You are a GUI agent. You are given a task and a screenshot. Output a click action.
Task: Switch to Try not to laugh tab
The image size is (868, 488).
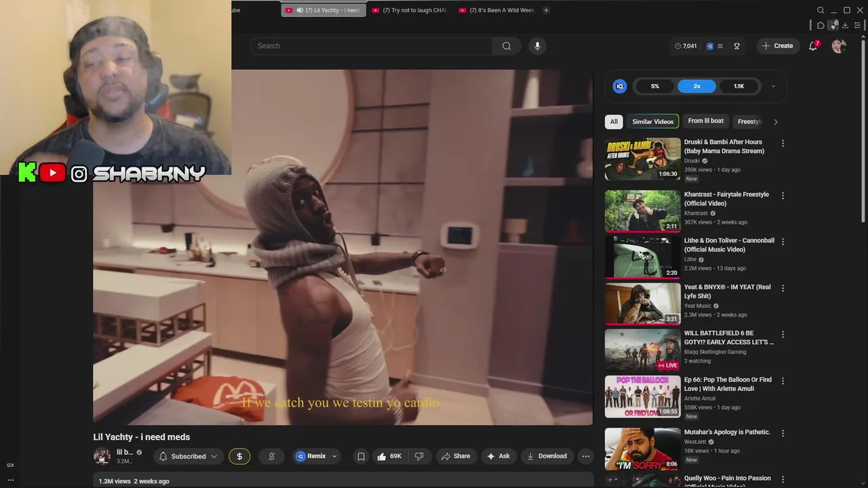pyautogui.click(x=410, y=10)
